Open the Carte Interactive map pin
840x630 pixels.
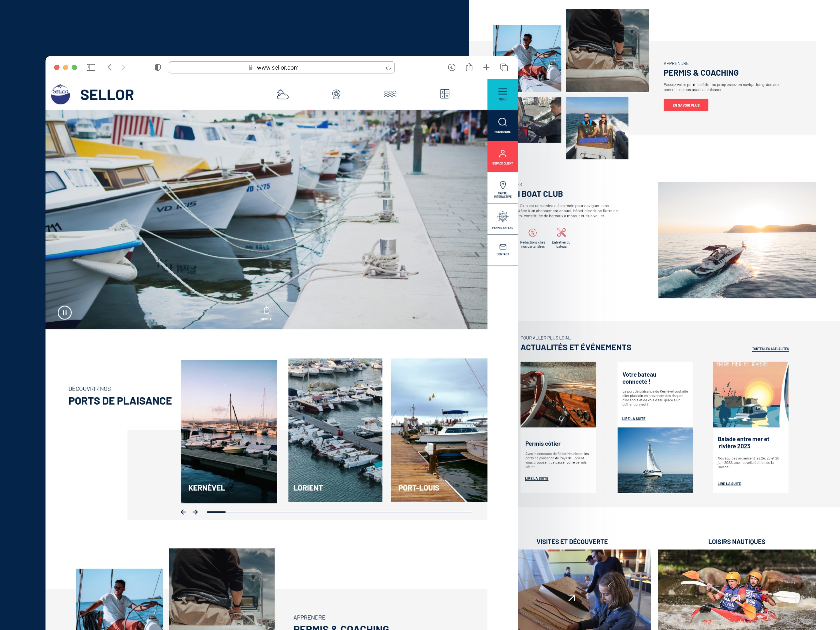coord(502,188)
